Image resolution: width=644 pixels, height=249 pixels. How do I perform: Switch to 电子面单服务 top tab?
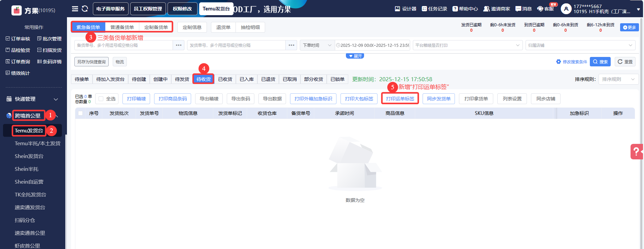(110, 9)
